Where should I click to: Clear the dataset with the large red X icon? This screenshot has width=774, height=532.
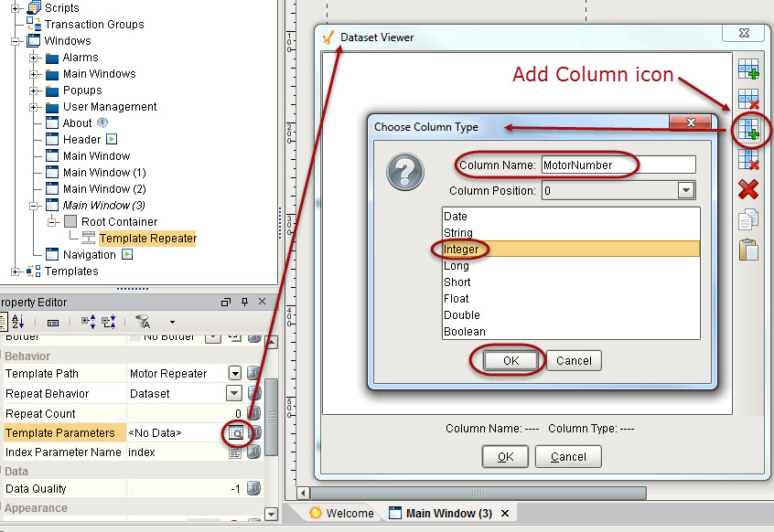(748, 189)
